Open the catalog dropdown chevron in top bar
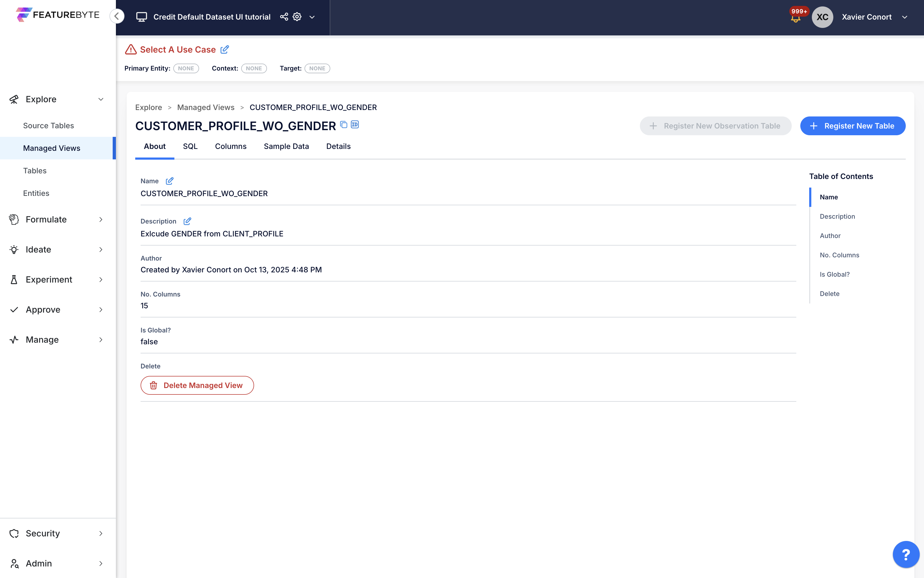Viewport: 924px width, 578px height. coord(312,17)
